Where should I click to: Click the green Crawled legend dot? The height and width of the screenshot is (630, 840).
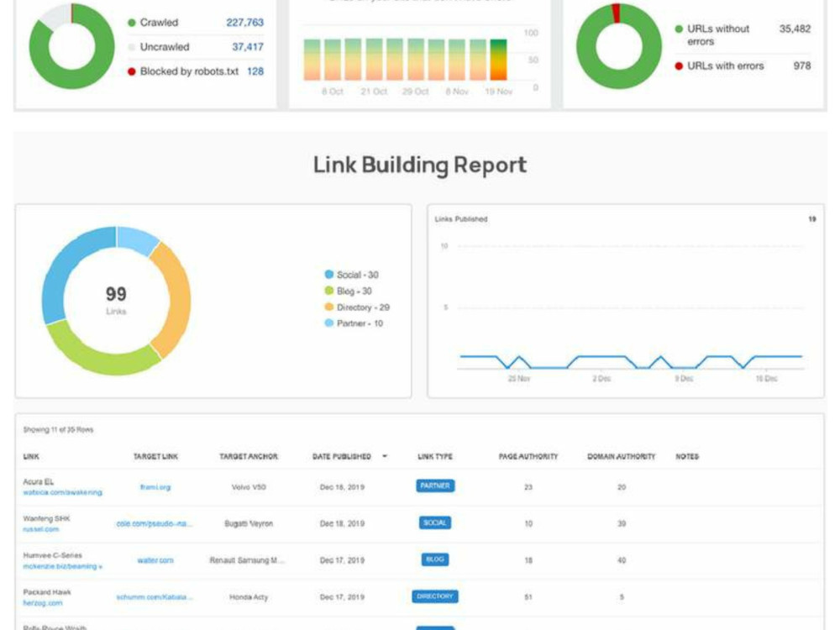[x=132, y=23]
